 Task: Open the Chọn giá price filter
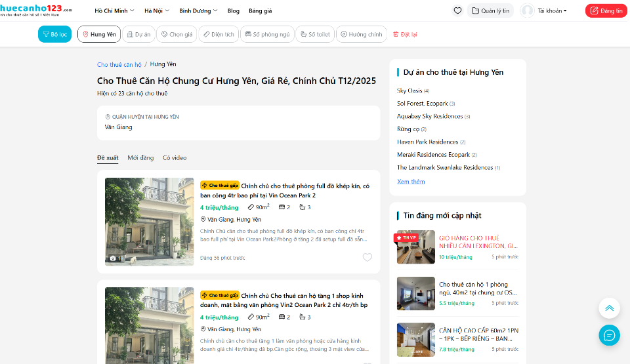pos(177,34)
